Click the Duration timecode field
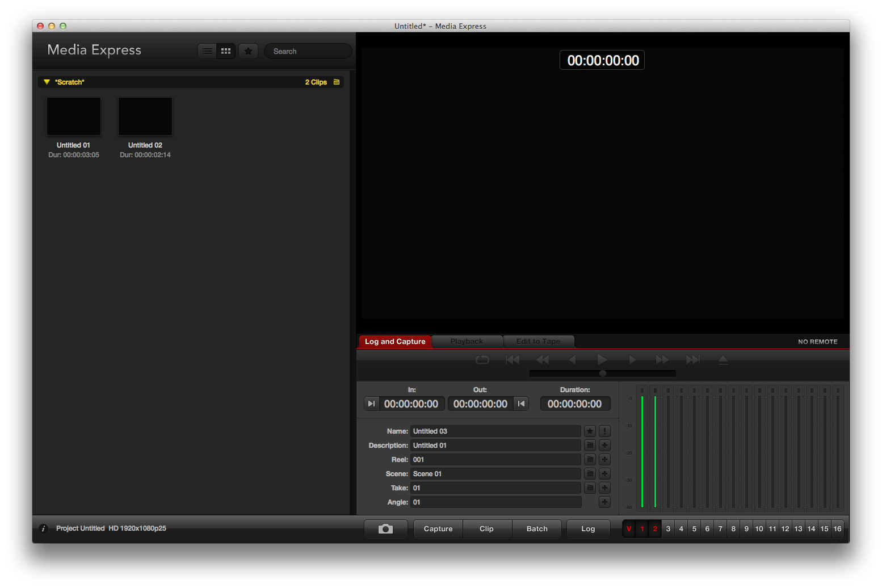Screen dimensions: 882x588 pos(575,404)
